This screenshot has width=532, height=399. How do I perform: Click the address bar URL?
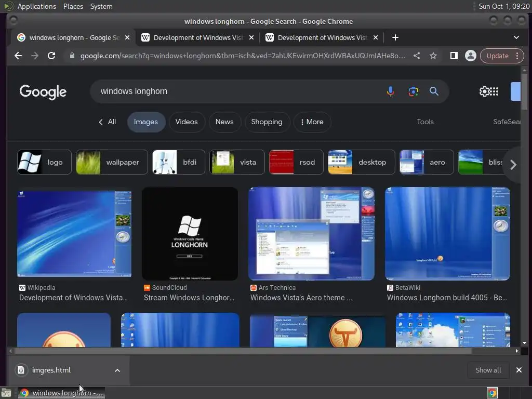243,56
